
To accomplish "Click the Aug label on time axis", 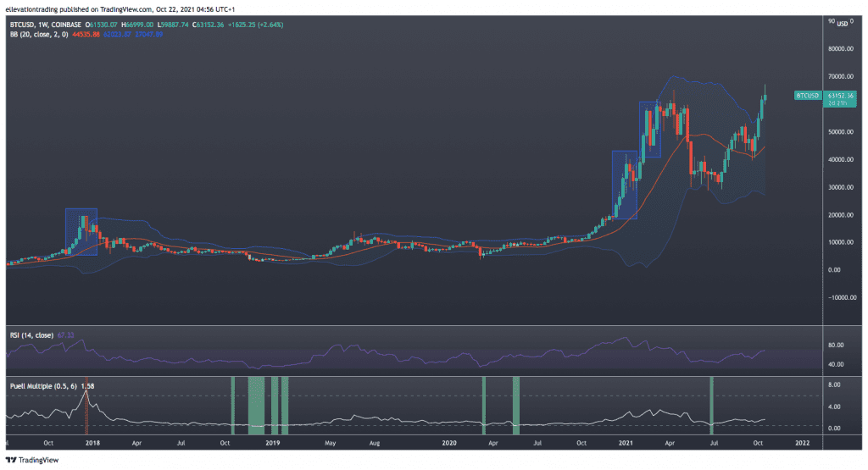I will tap(375, 443).
